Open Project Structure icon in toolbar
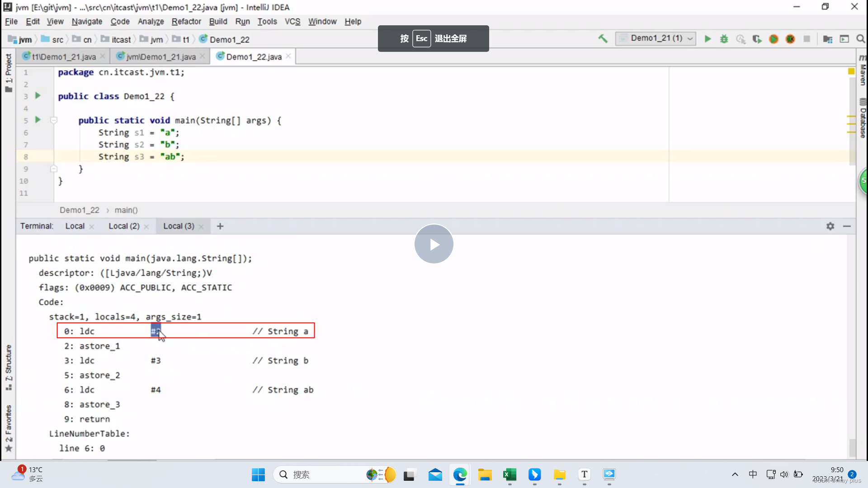The image size is (868, 488). pyautogui.click(x=828, y=39)
